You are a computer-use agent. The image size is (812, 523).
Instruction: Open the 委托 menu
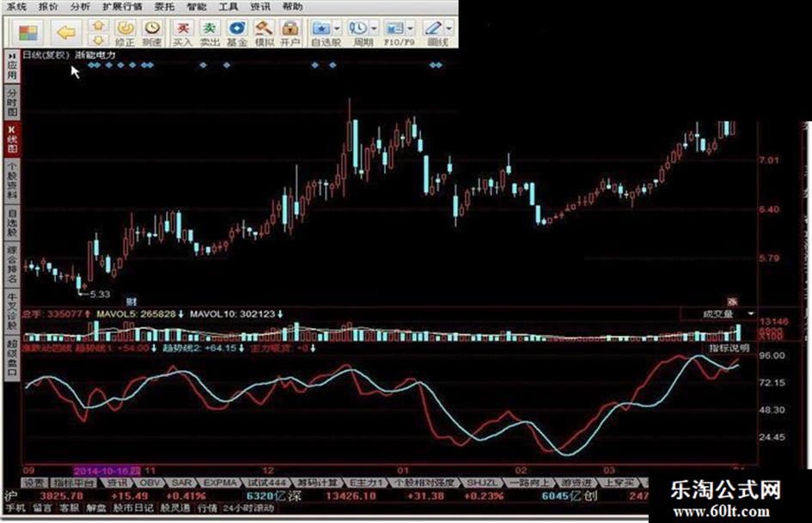click(164, 7)
